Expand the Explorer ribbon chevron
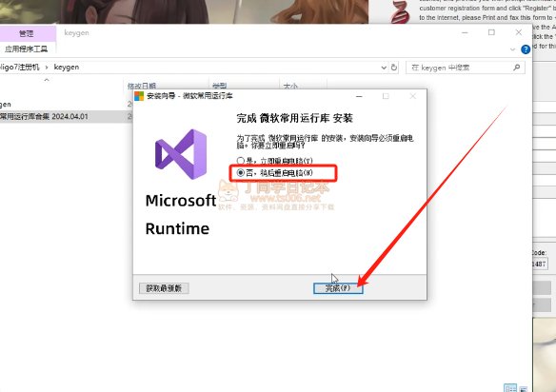 point(512,49)
